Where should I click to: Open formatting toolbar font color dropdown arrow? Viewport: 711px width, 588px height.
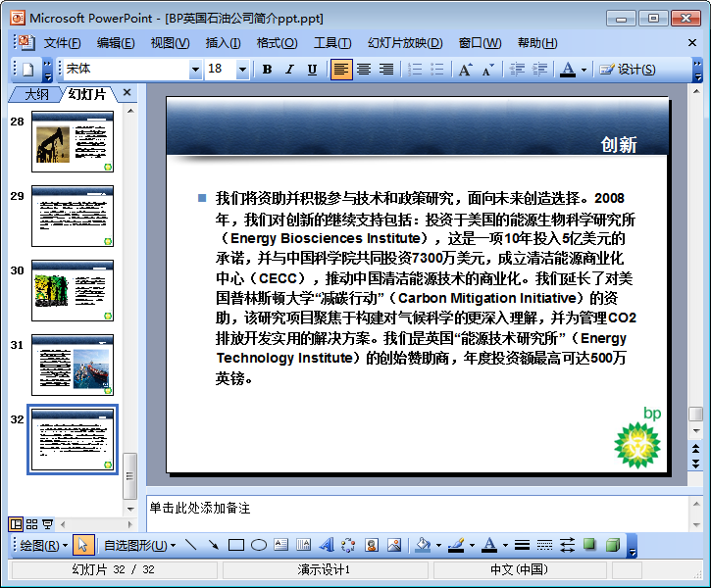(584, 70)
